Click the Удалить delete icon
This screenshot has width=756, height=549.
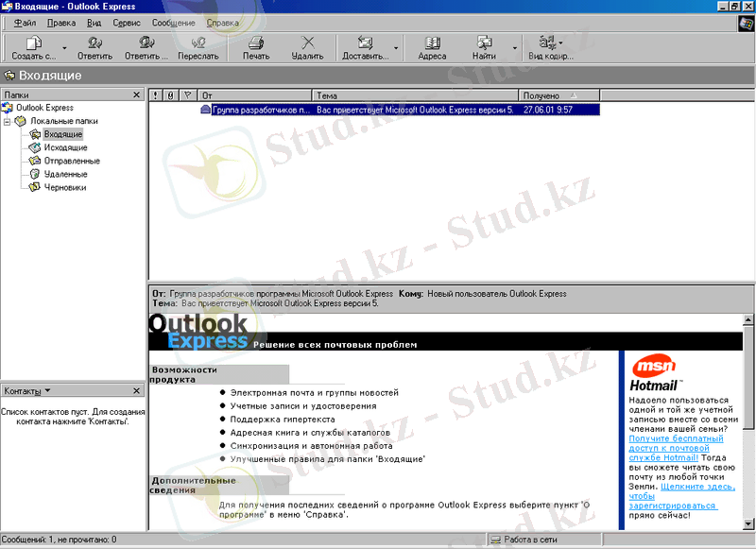pos(307,43)
